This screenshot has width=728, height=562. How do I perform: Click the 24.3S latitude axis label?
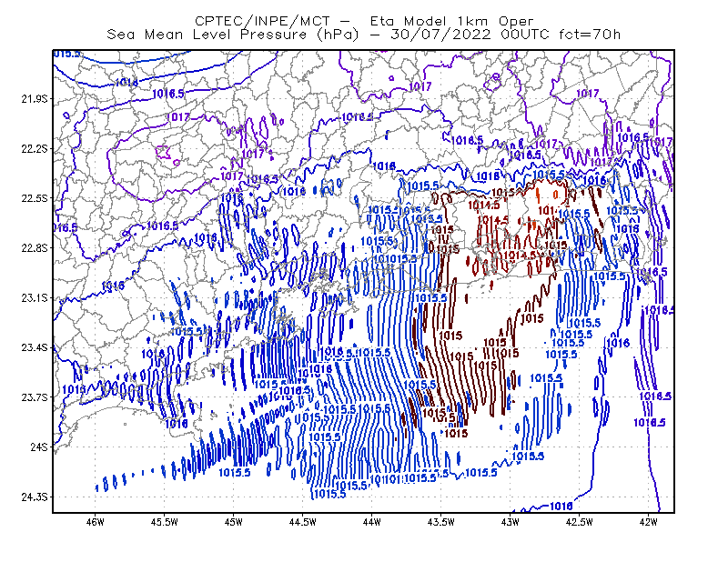pyautogui.click(x=35, y=497)
